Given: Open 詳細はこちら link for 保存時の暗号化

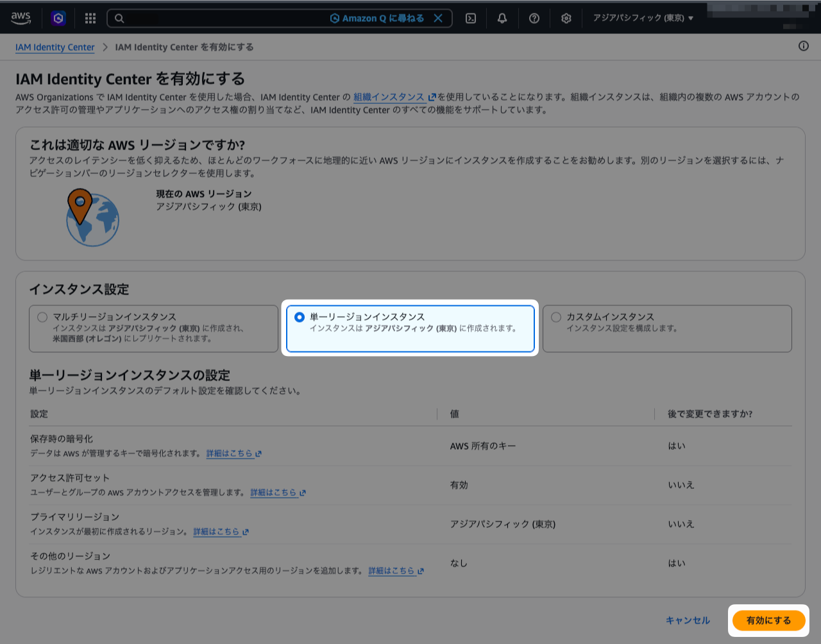Looking at the screenshot, I should pos(234,453).
